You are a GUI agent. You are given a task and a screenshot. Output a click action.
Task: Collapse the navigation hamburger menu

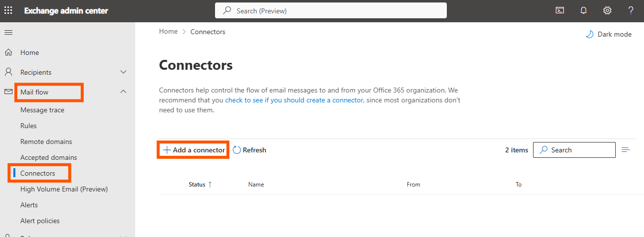click(x=8, y=32)
